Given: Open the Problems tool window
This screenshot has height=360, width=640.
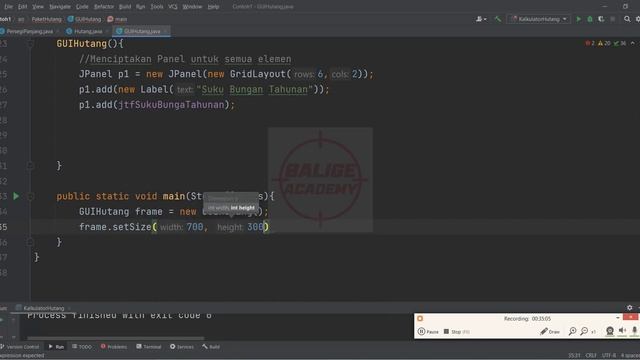Looking at the screenshot, I should coord(114,347).
